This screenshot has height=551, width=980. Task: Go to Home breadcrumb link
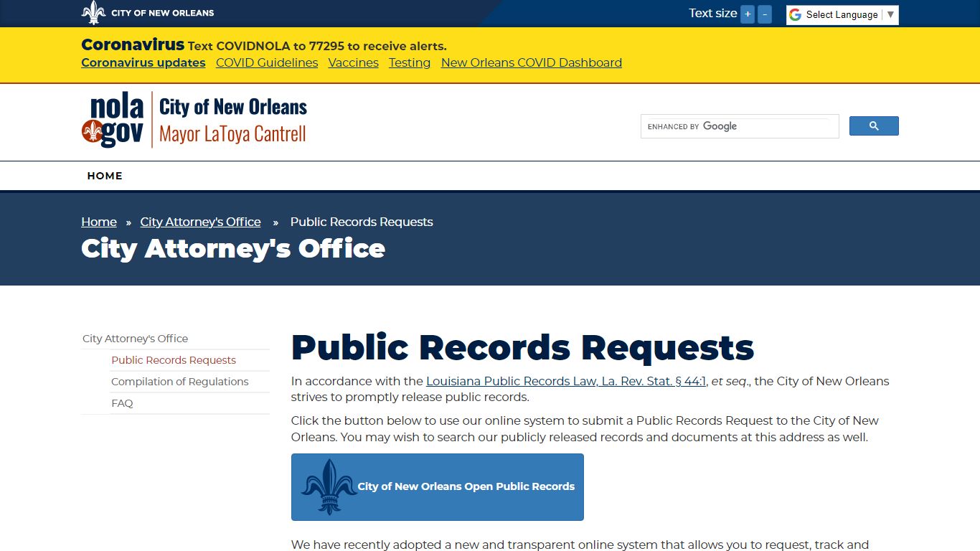point(99,222)
